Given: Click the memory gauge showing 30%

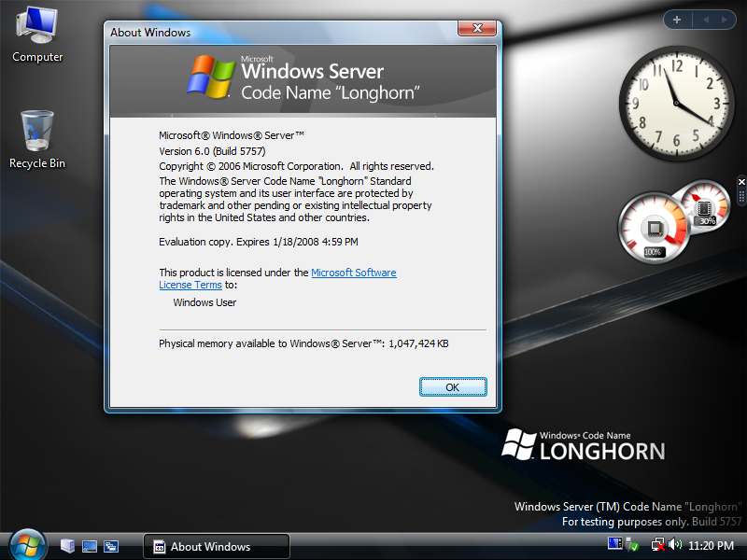Looking at the screenshot, I should (706, 205).
